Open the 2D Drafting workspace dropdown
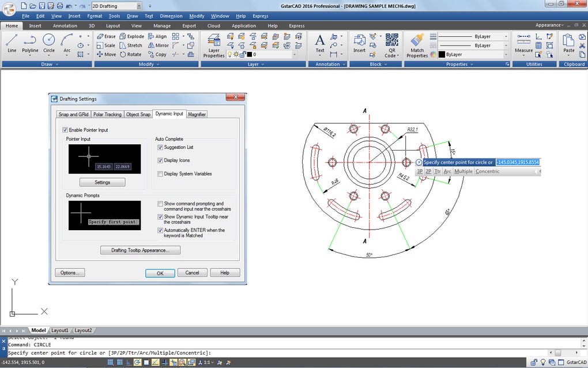 [139, 6]
